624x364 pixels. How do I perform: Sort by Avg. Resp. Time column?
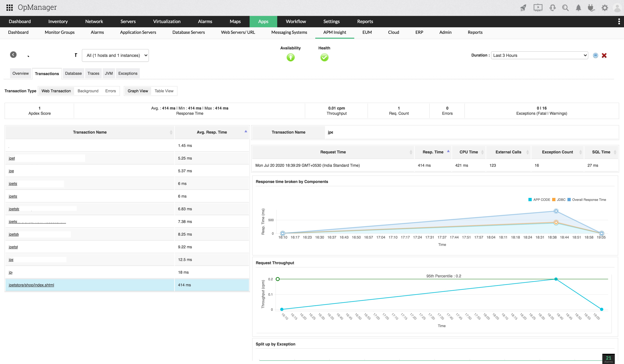click(x=212, y=132)
